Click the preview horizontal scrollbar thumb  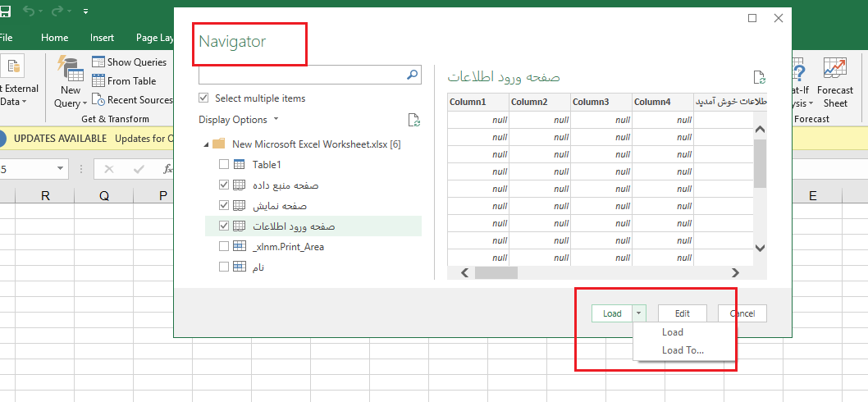coord(496,272)
